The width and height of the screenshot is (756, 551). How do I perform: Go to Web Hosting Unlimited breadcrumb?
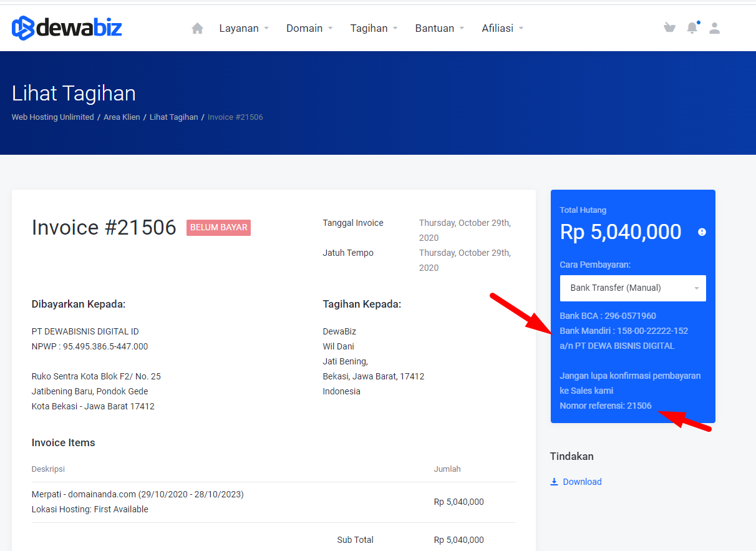[x=52, y=117]
